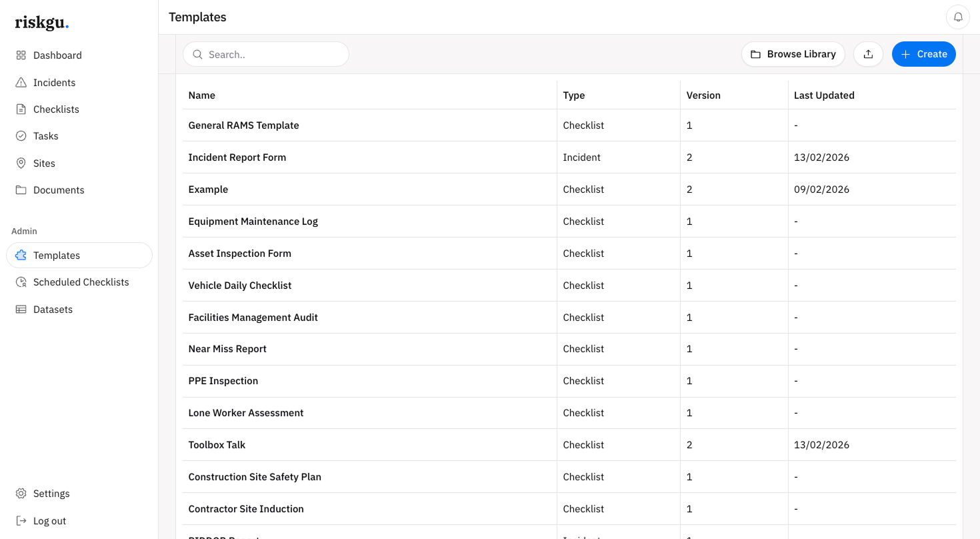980x539 pixels.
Task: Click the Browse Library button
Action: pyautogui.click(x=793, y=54)
